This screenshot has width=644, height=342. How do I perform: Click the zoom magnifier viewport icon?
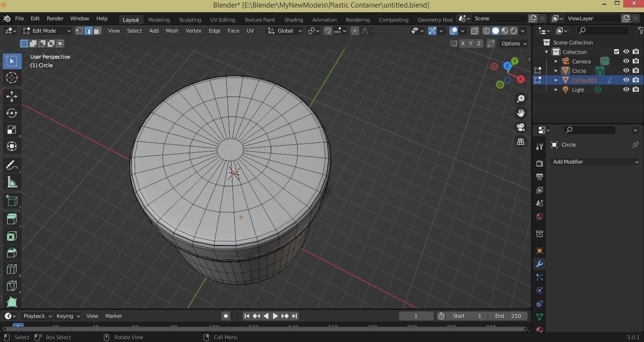(x=521, y=99)
